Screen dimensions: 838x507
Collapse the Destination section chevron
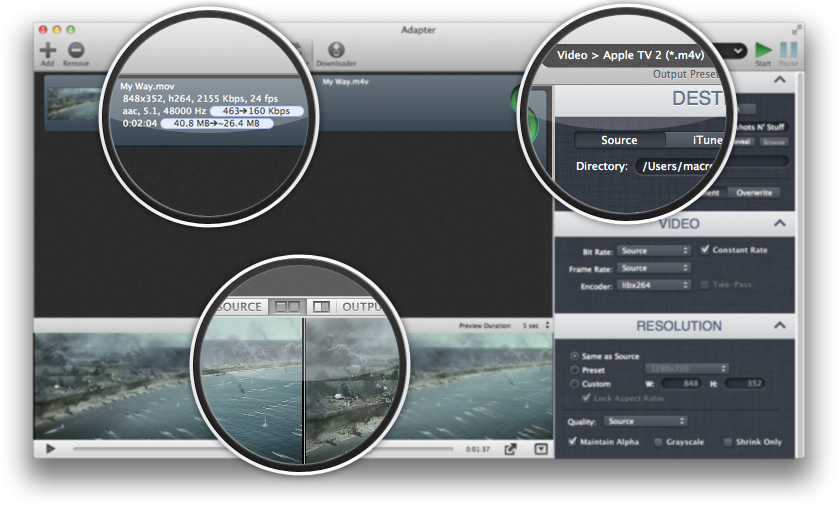coord(780,80)
